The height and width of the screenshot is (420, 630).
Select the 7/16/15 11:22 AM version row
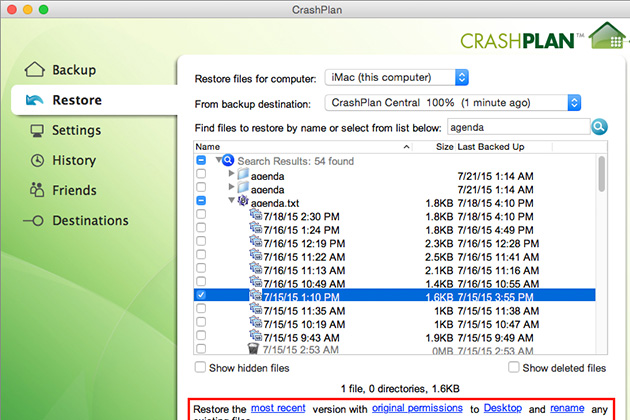[x=395, y=257]
